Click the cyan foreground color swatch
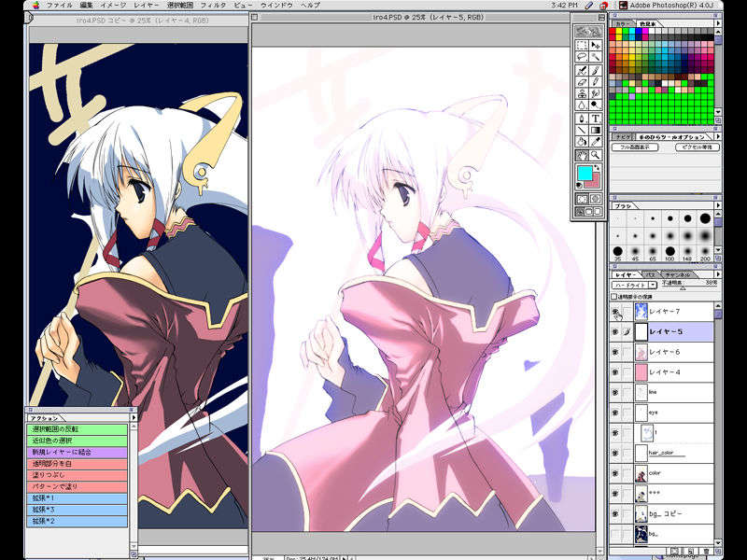The width and height of the screenshot is (747, 560). coord(585,172)
